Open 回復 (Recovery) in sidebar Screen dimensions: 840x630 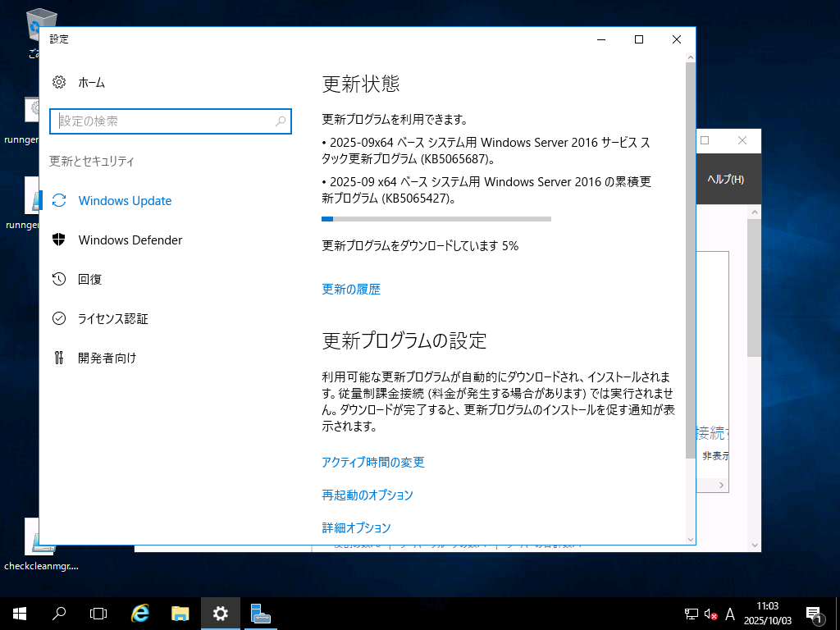coord(90,279)
